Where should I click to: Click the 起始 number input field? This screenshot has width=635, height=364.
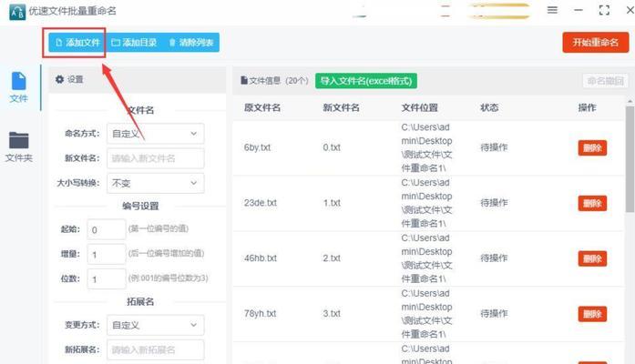(x=107, y=229)
